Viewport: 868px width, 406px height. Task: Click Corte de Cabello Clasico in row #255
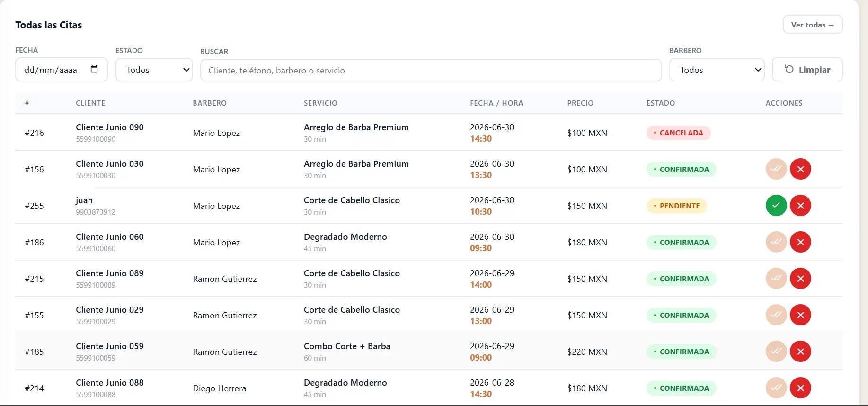click(352, 200)
